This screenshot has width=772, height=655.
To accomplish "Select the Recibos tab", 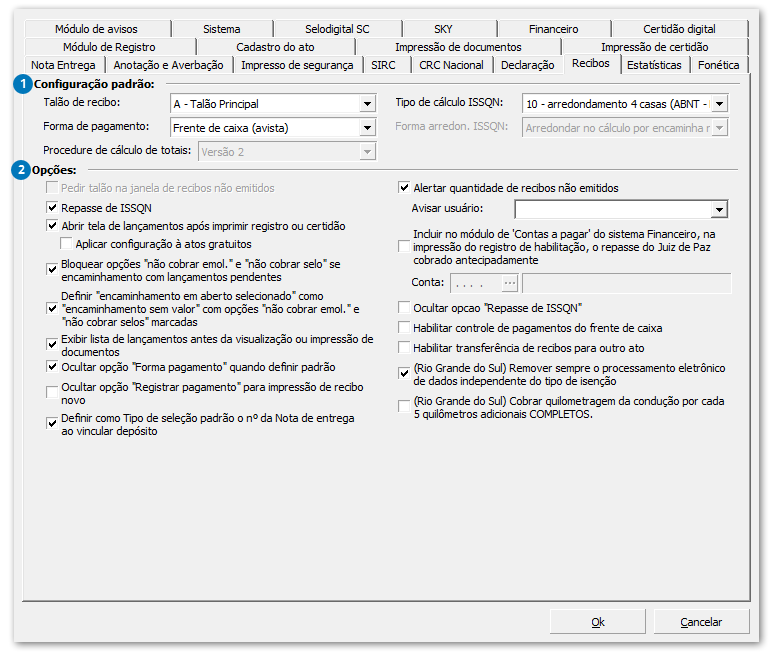I will [x=591, y=64].
